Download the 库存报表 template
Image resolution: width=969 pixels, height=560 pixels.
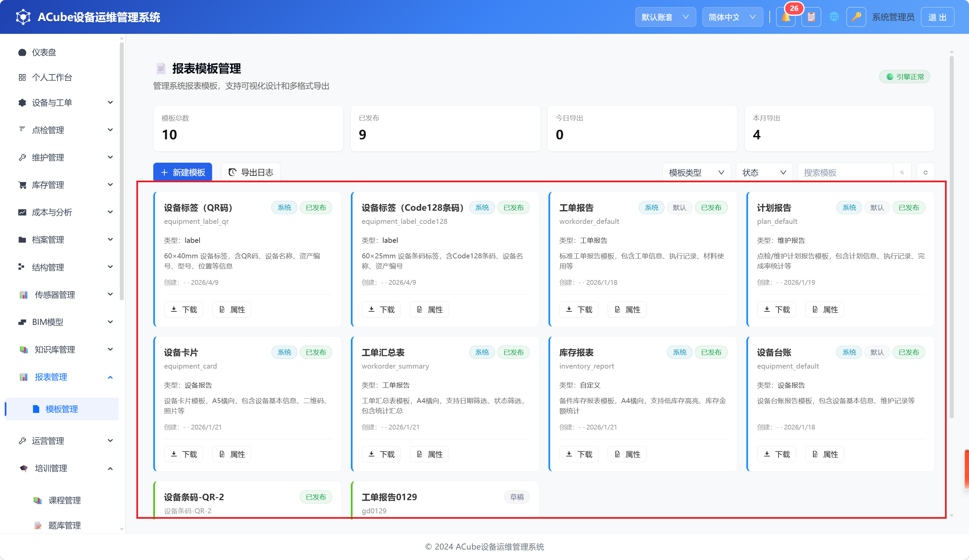[x=579, y=454]
